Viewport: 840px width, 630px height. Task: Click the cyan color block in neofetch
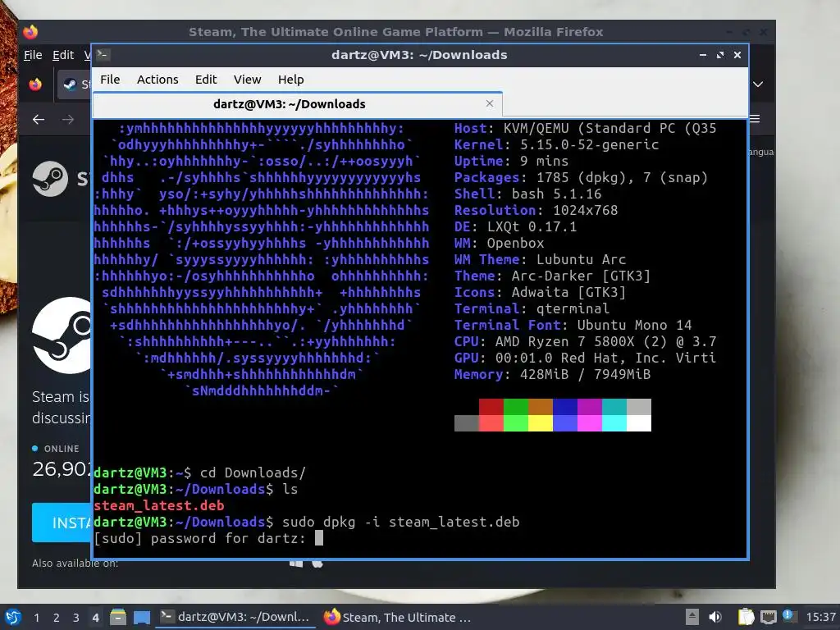[x=614, y=423]
